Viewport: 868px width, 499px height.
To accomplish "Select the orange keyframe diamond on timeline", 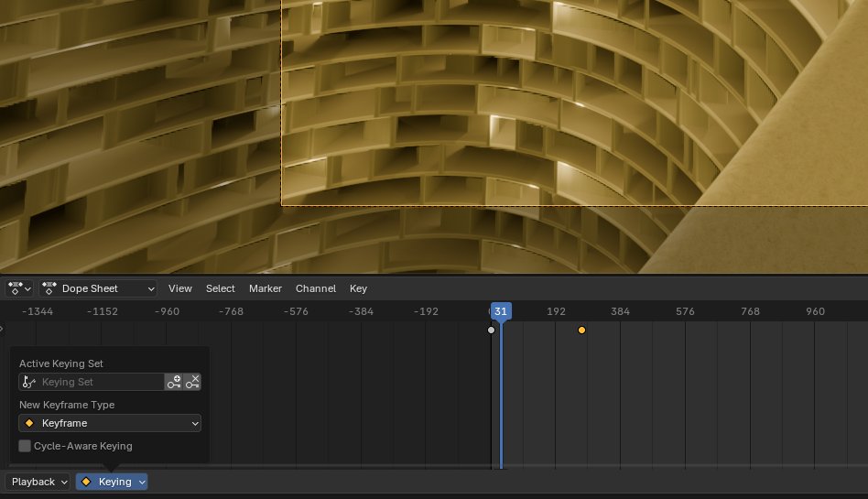I will (x=581, y=331).
